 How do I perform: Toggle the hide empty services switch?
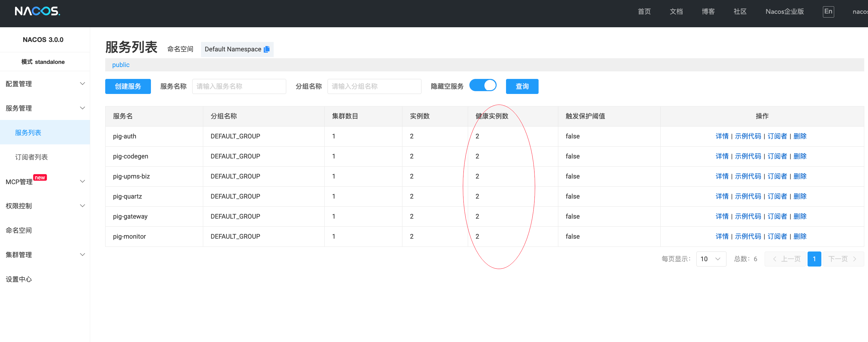tap(483, 85)
